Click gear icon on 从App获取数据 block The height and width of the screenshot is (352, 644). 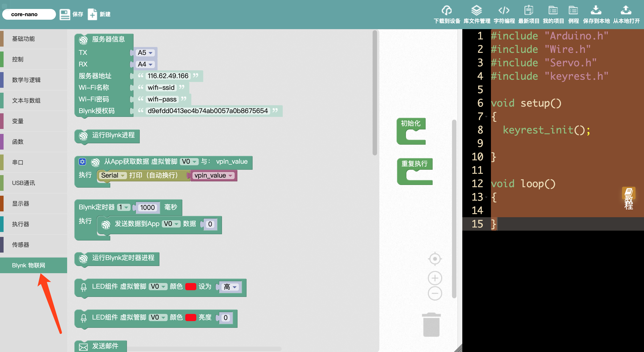tap(82, 162)
